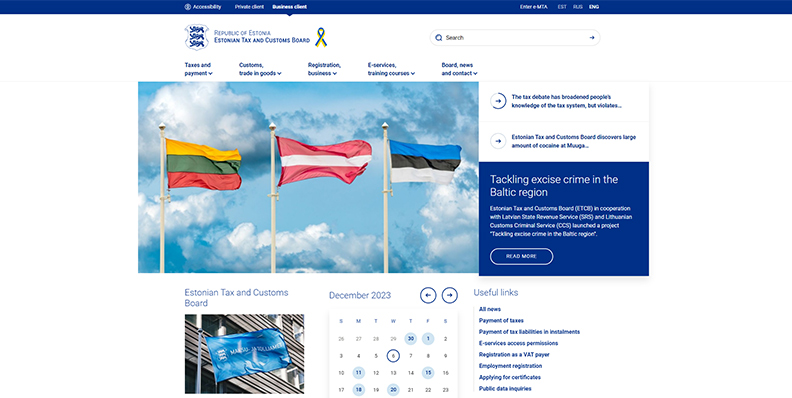792x398 pixels.
Task: Open E-services access permissions link
Action: [x=518, y=343]
